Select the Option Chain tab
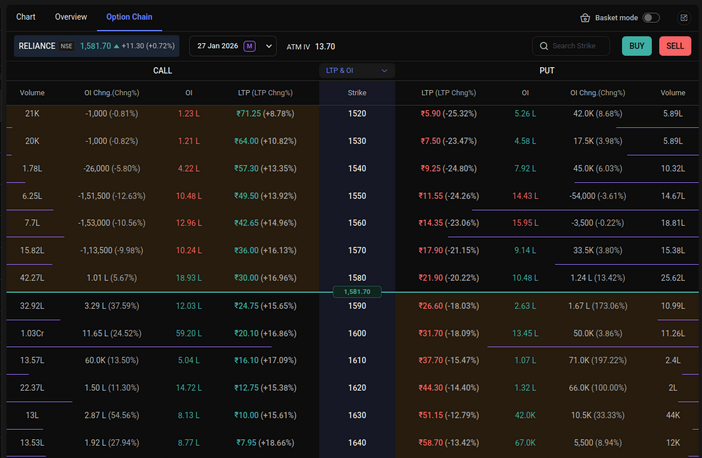 [128, 17]
